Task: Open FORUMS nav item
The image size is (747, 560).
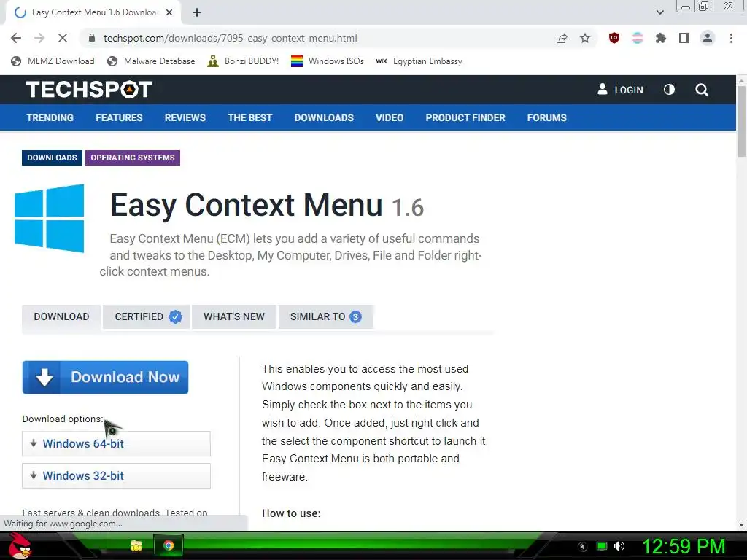Action: coord(547,117)
